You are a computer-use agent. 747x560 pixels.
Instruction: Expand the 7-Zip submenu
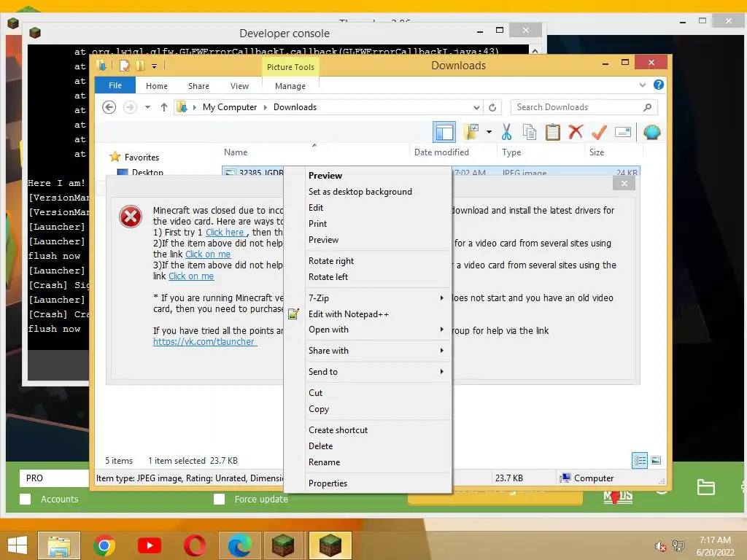(376, 298)
